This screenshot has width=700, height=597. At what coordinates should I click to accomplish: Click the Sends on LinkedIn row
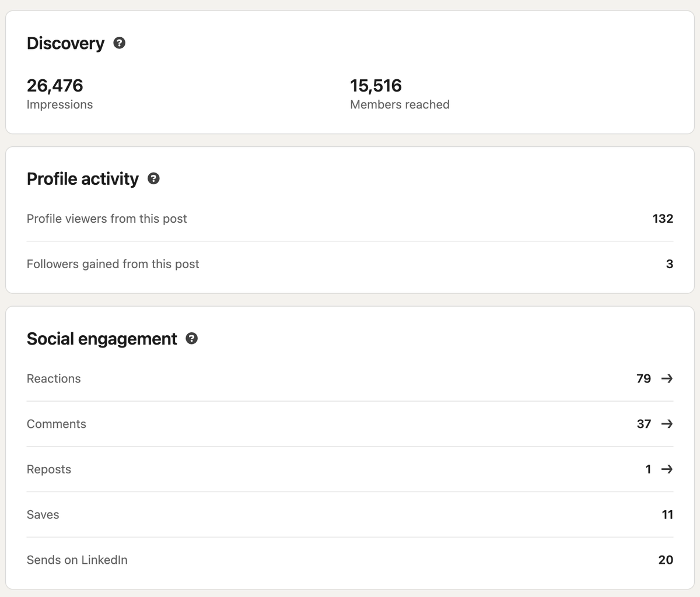coord(350,560)
